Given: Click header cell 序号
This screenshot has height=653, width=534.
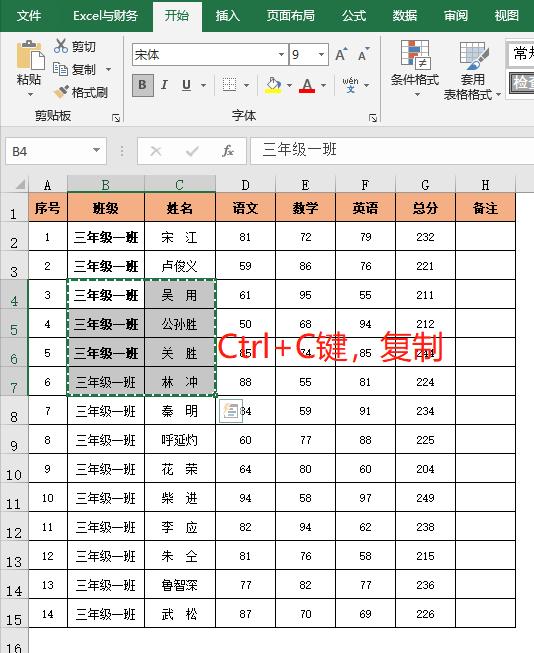Looking at the screenshot, I should (x=47, y=207).
